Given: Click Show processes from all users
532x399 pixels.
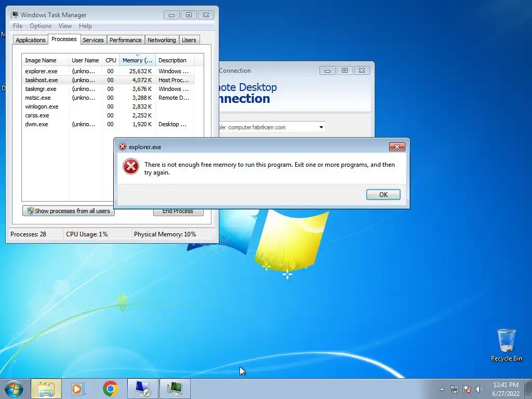Looking at the screenshot, I should 69,211.
